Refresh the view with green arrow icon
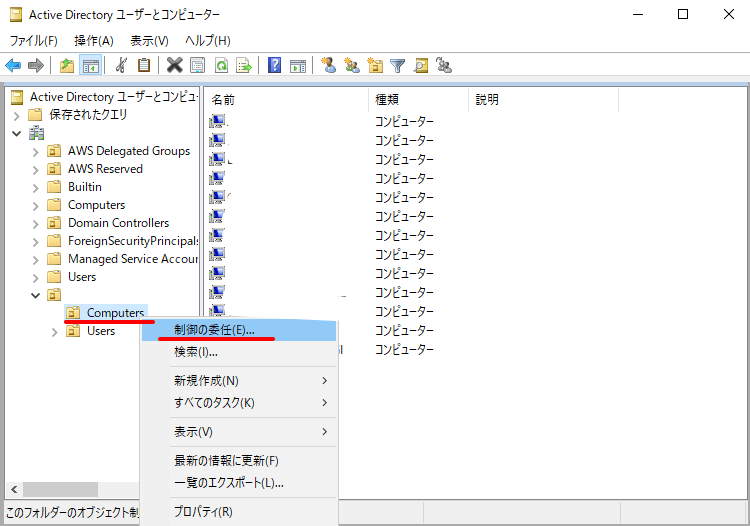Viewport: 750px width, 526px height. 221,65
